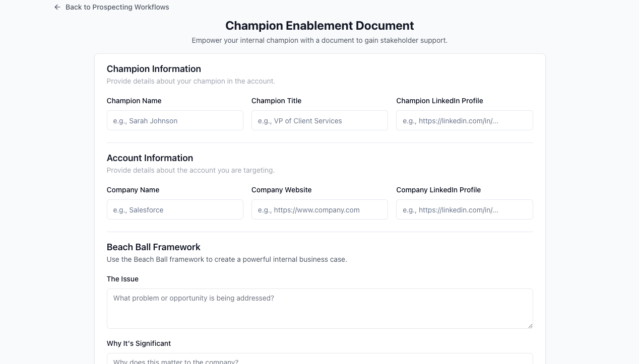Click the Beach Ball Framework heading
This screenshot has width=639, height=364.
(x=153, y=247)
